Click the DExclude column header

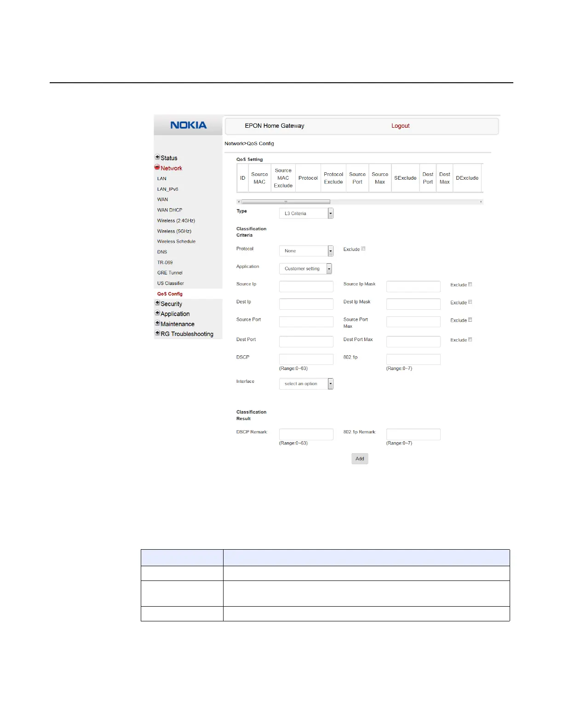pyautogui.click(x=467, y=178)
